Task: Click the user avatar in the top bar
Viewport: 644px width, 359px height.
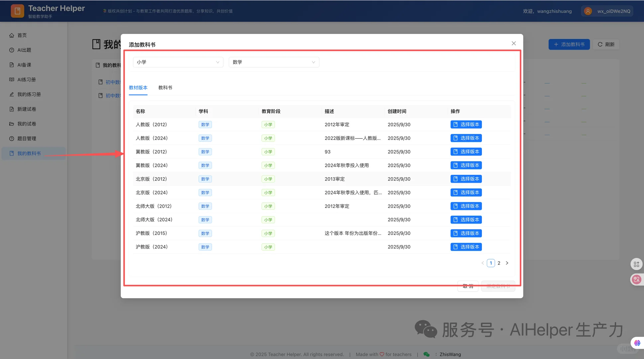Action: click(x=588, y=11)
